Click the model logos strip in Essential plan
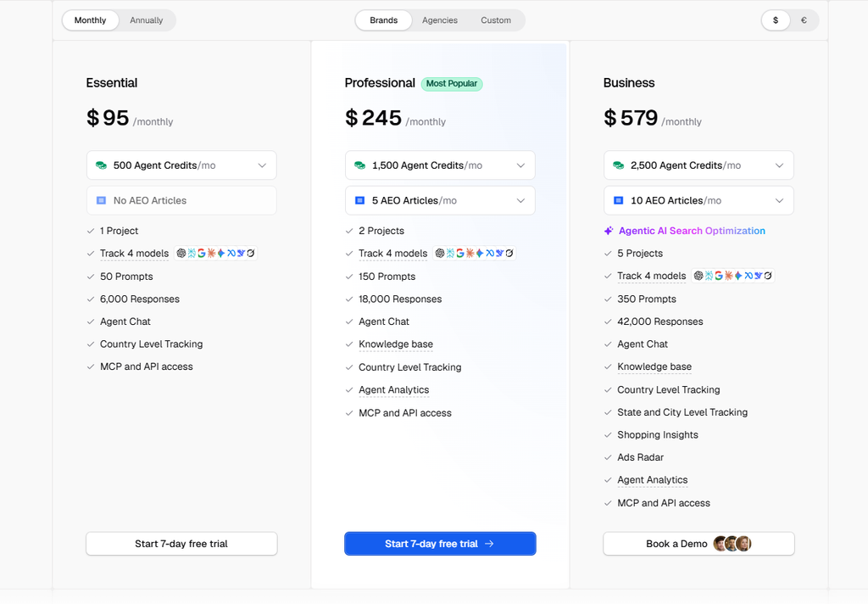The image size is (868, 604). point(215,254)
